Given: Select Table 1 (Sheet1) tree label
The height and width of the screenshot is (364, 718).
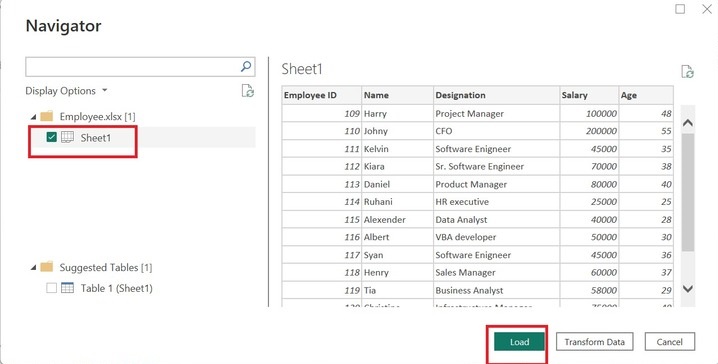Looking at the screenshot, I should 116,288.
